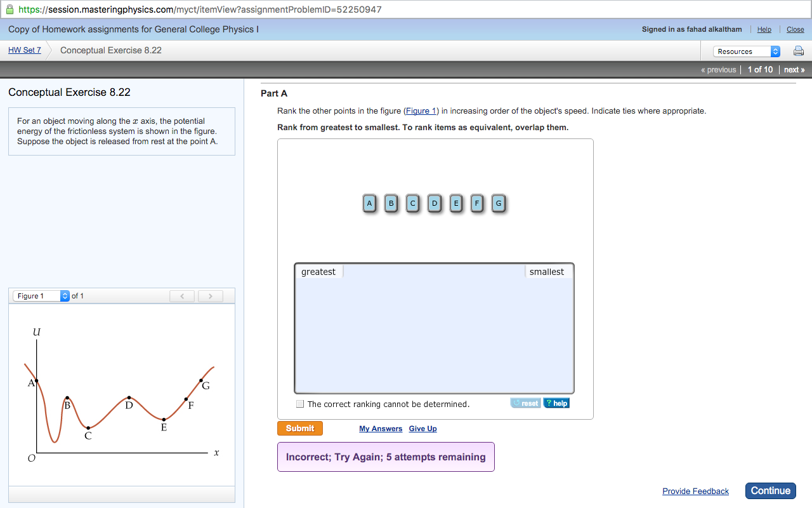
Task: Open the Provide Feedback link
Action: [x=695, y=491]
